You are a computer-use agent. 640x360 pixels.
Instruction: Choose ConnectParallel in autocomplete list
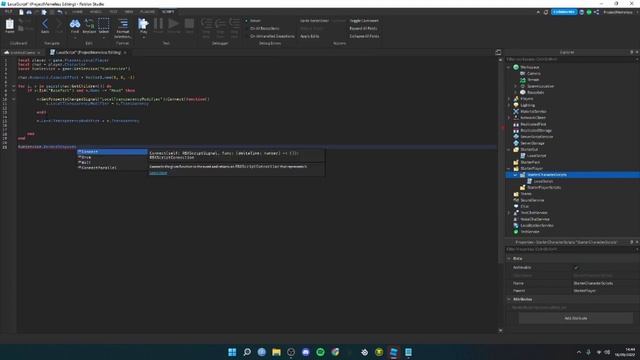point(112,167)
